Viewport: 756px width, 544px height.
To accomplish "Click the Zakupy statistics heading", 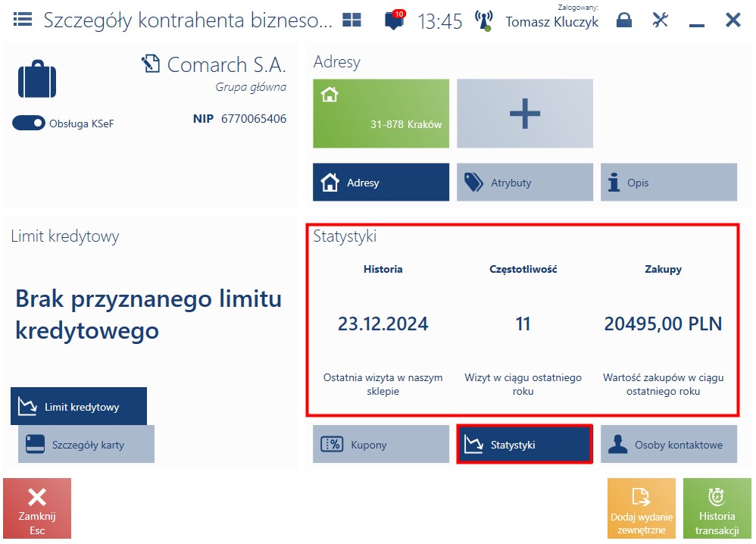I will click(664, 269).
